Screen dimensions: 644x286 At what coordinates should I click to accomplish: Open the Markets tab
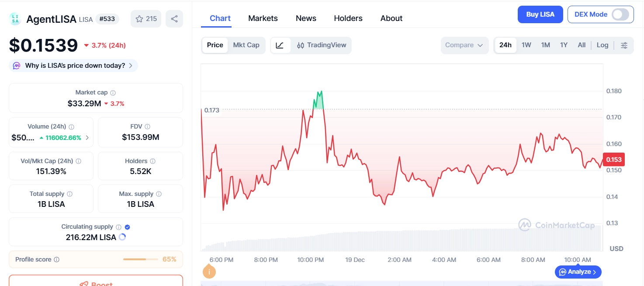[x=263, y=18]
